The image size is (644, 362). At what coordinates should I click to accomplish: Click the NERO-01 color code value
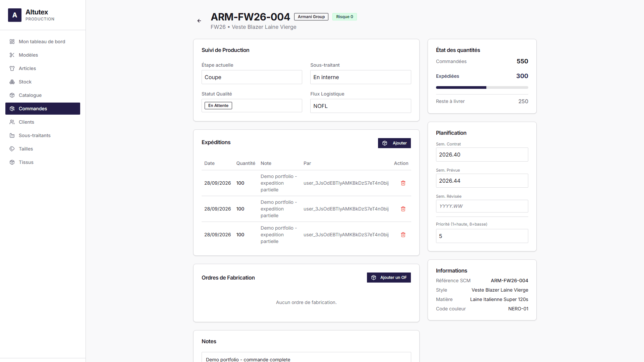(518, 309)
